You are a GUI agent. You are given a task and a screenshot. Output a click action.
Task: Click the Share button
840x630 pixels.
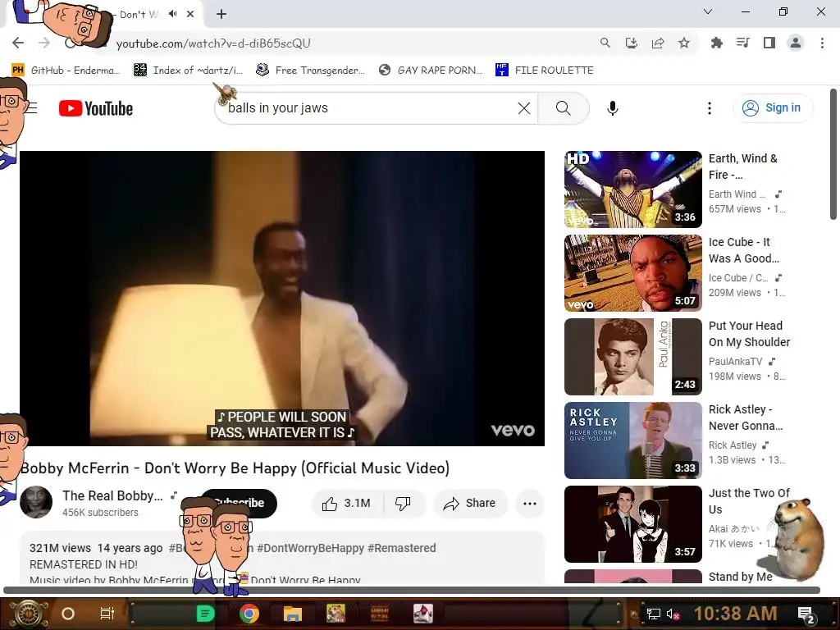[470, 504]
